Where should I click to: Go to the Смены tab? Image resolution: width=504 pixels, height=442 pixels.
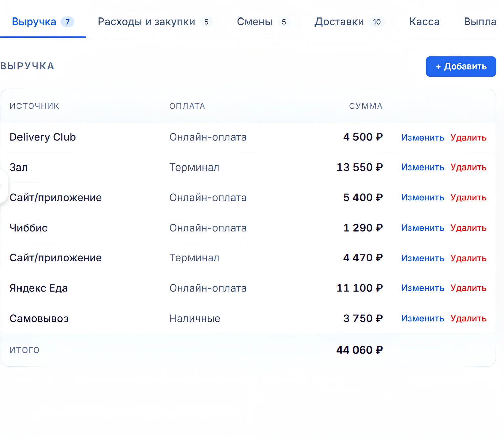coord(263,22)
